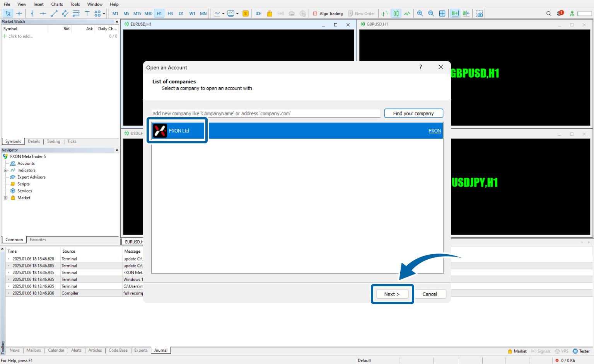Image resolution: width=594 pixels, height=364 pixels.
Task: Cancel the Open an Account dialog
Action: [430, 294]
